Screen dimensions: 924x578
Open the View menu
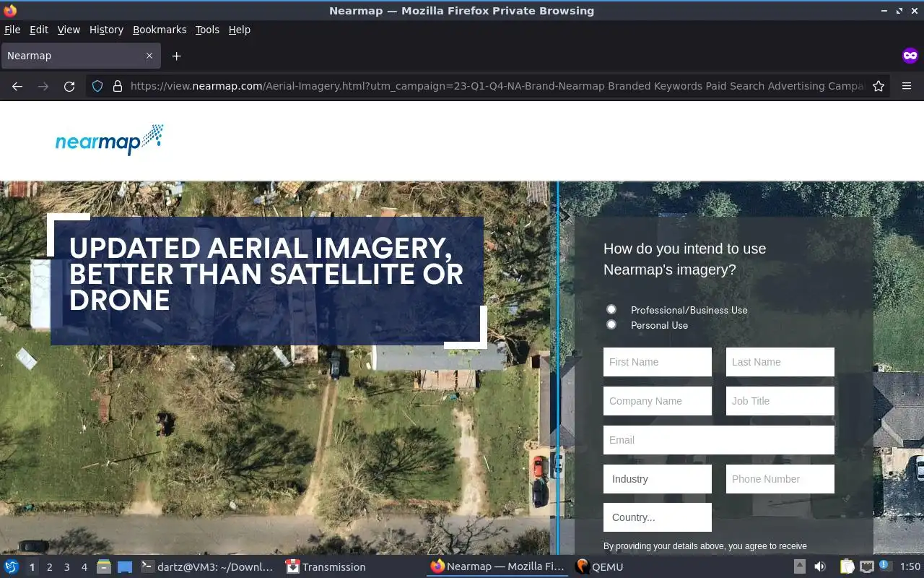click(69, 30)
